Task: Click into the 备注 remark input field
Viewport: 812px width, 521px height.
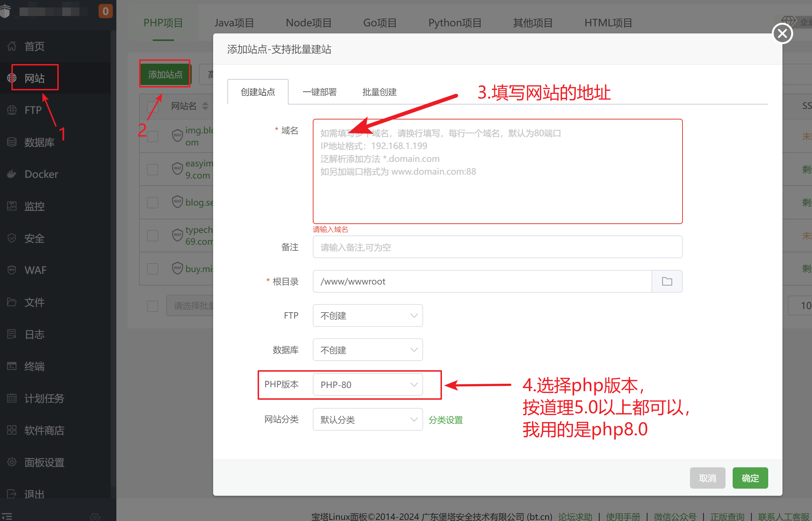Action: tap(497, 247)
